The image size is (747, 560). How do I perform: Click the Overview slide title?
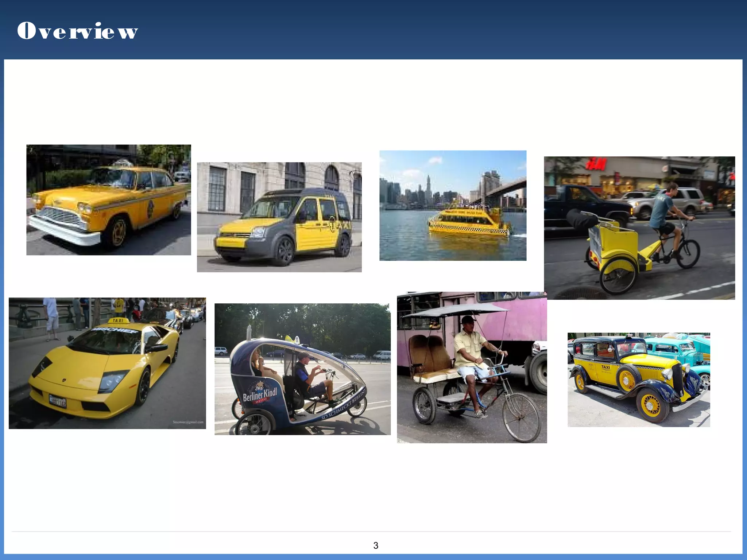point(77,31)
